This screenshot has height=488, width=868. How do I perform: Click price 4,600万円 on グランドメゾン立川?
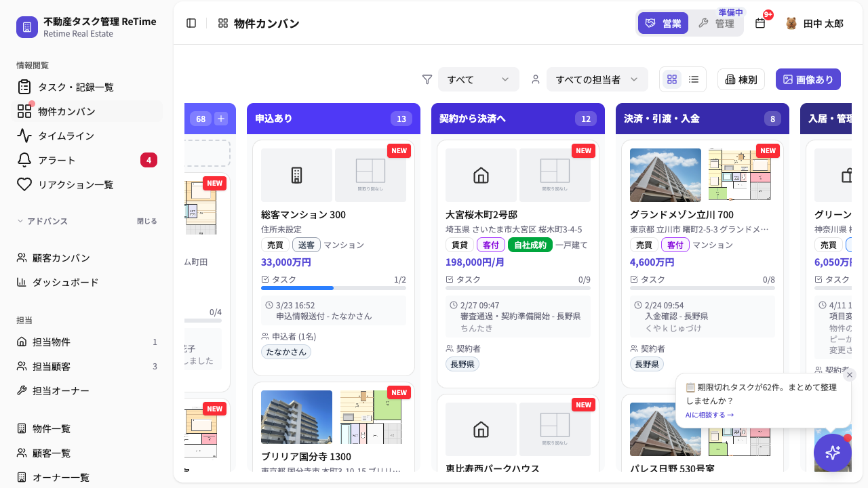[652, 262]
